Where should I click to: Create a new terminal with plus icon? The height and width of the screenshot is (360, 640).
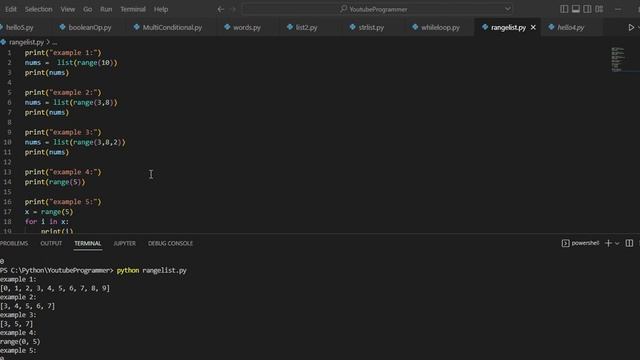tap(608, 243)
